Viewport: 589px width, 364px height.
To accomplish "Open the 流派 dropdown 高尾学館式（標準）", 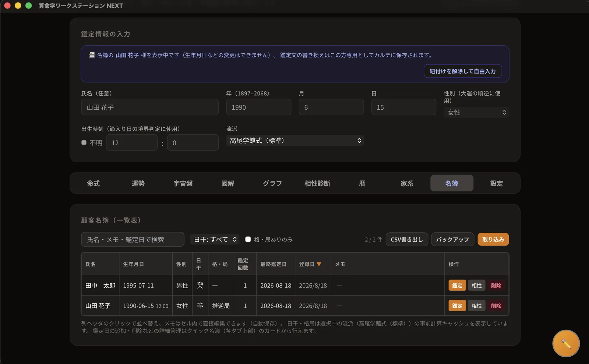I will click(x=295, y=141).
